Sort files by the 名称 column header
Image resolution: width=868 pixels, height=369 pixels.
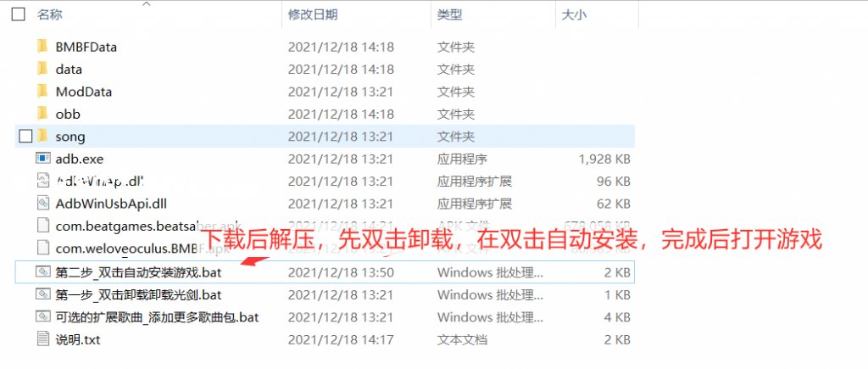50,15
